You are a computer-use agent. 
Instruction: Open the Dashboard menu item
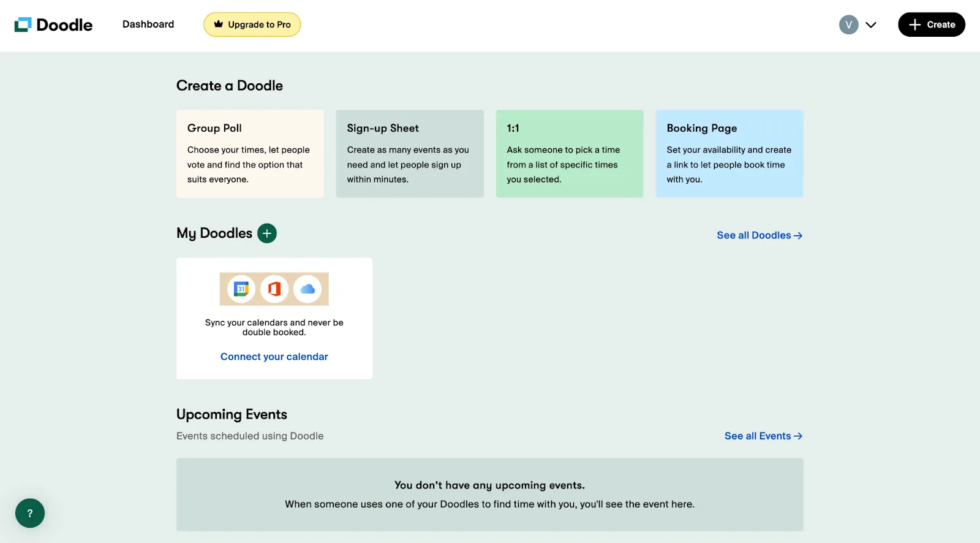point(148,25)
